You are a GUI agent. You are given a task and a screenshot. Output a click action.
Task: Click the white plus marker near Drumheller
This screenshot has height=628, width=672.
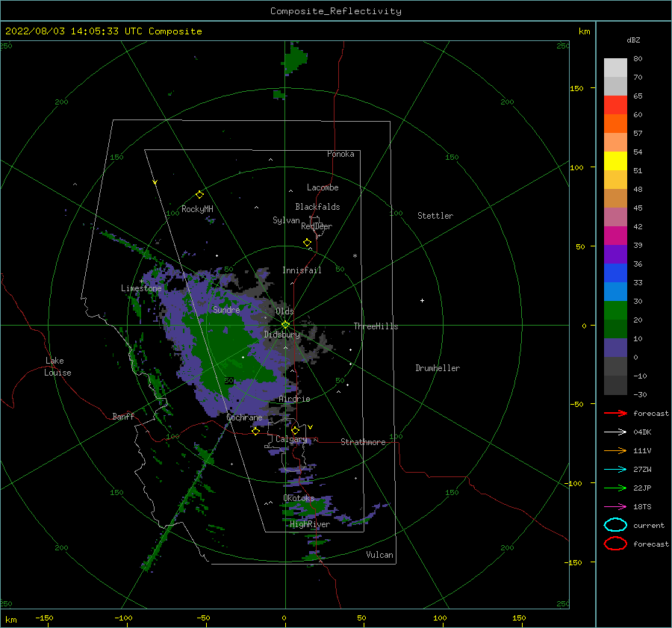[x=422, y=300]
